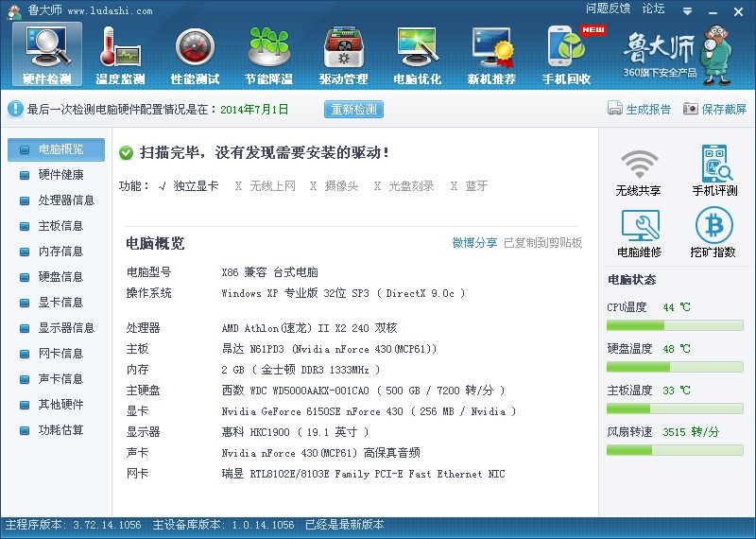Viewport: 756px width, 539px height.
Task: Click the X86 兼容 台式电脑 model value
Action: (x=270, y=272)
